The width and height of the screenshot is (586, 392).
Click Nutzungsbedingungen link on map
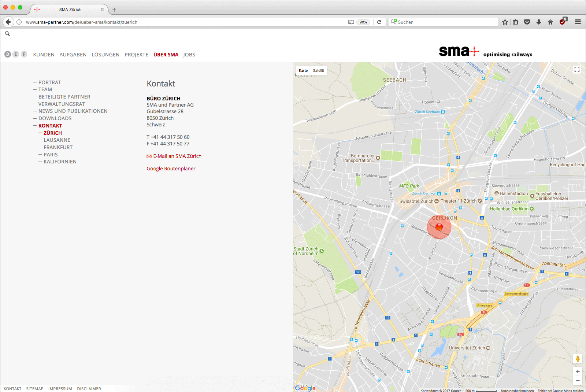coord(517,391)
